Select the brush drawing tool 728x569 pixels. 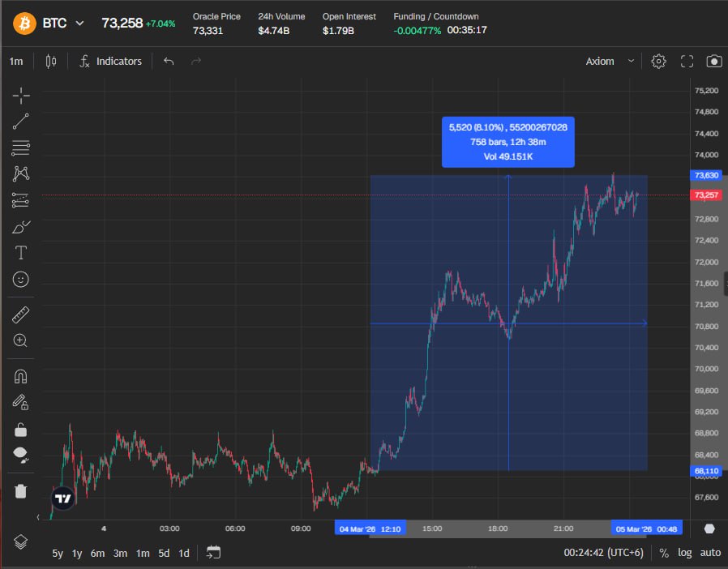coord(21,227)
